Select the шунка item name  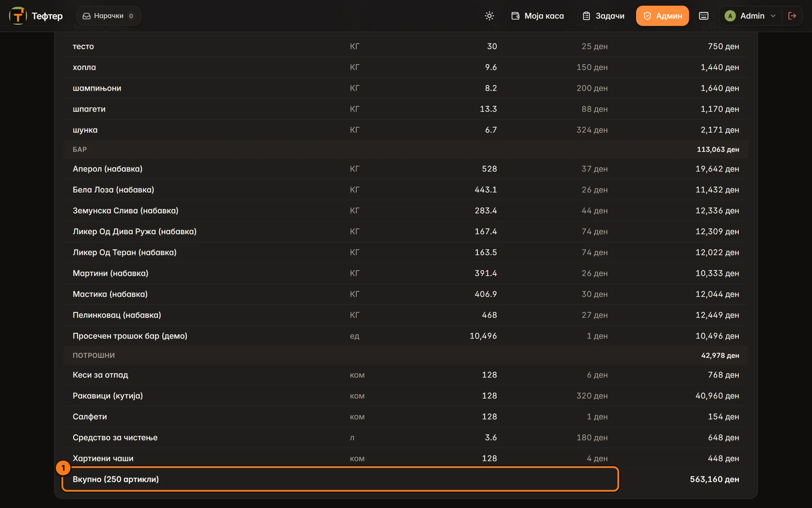(x=85, y=130)
